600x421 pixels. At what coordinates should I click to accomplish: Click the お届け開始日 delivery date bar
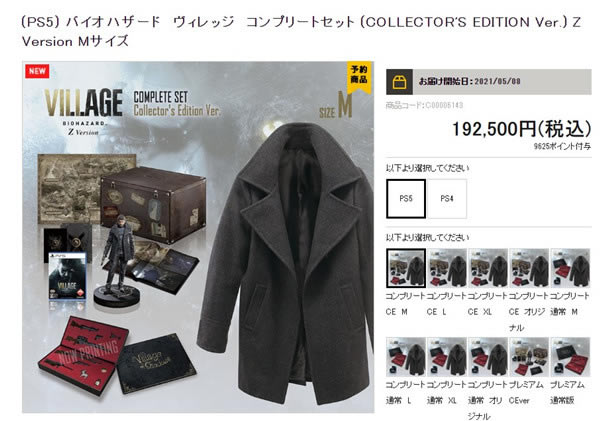[x=489, y=82]
